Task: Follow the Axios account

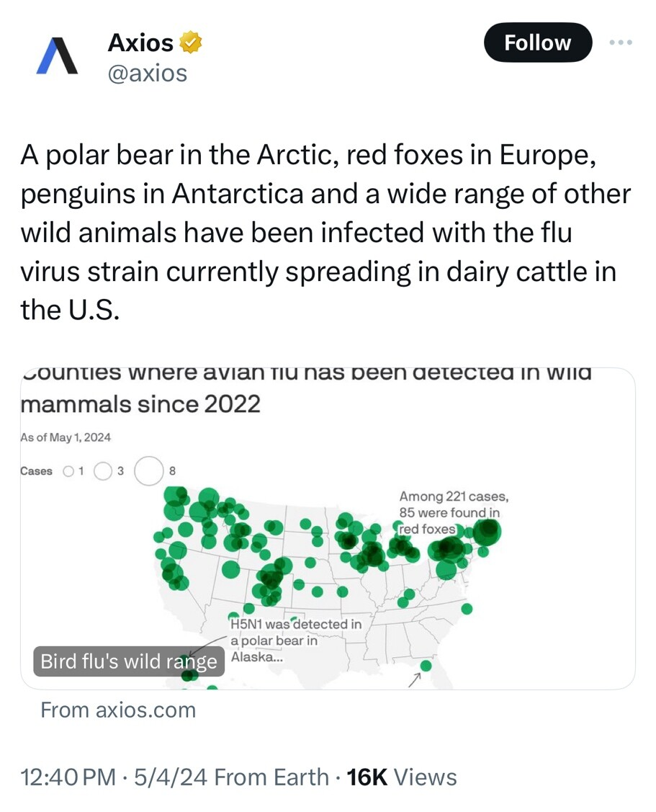Action: (x=537, y=43)
